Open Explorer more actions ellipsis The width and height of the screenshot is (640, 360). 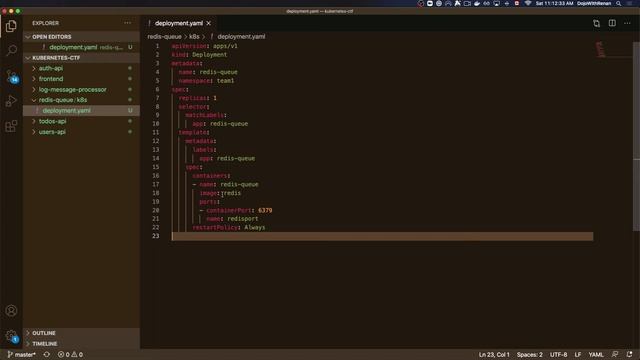(x=127, y=23)
